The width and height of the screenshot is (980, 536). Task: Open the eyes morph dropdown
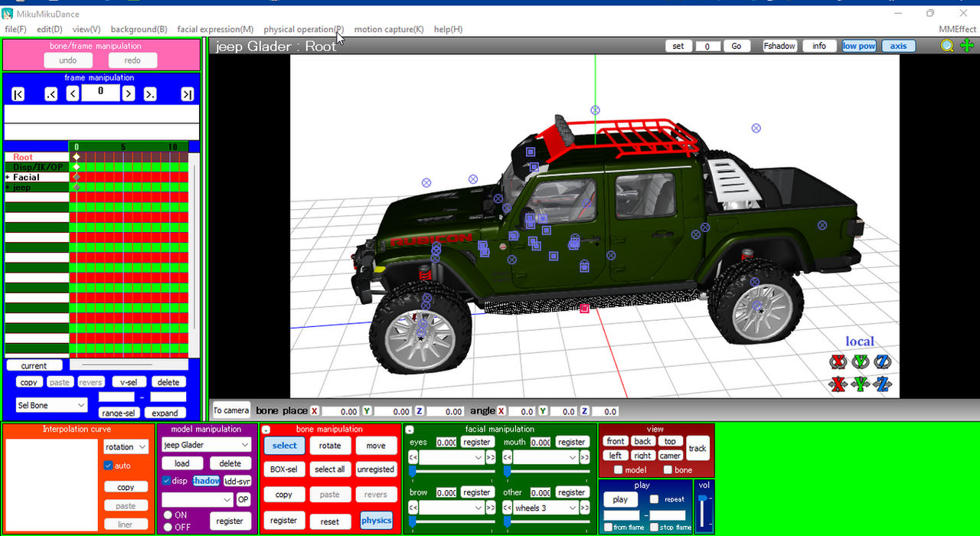[x=452, y=457]
